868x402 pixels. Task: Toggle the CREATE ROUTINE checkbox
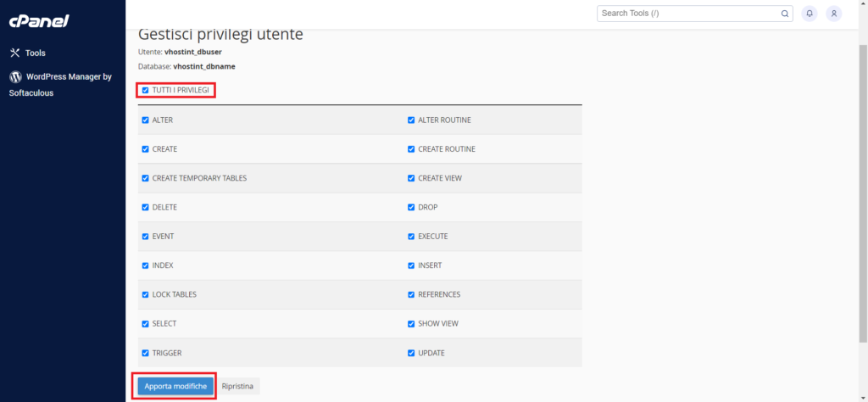coord(411,149)
